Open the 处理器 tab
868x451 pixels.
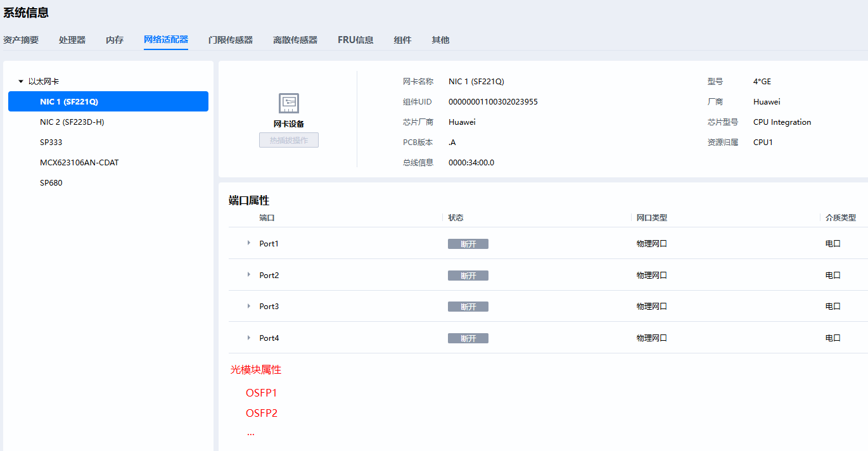(x=72, y=40)
